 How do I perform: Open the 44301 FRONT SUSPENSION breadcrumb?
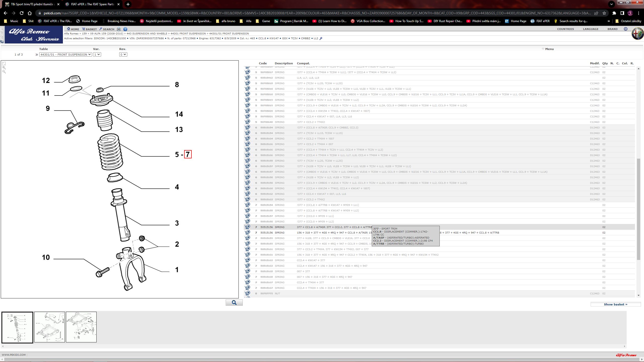pos(188,33)
